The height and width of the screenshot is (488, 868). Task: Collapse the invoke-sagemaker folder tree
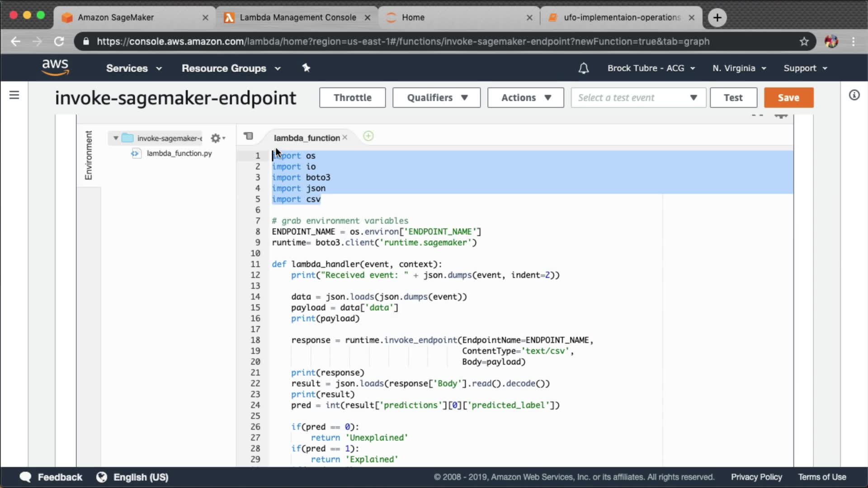coord(116,138)
